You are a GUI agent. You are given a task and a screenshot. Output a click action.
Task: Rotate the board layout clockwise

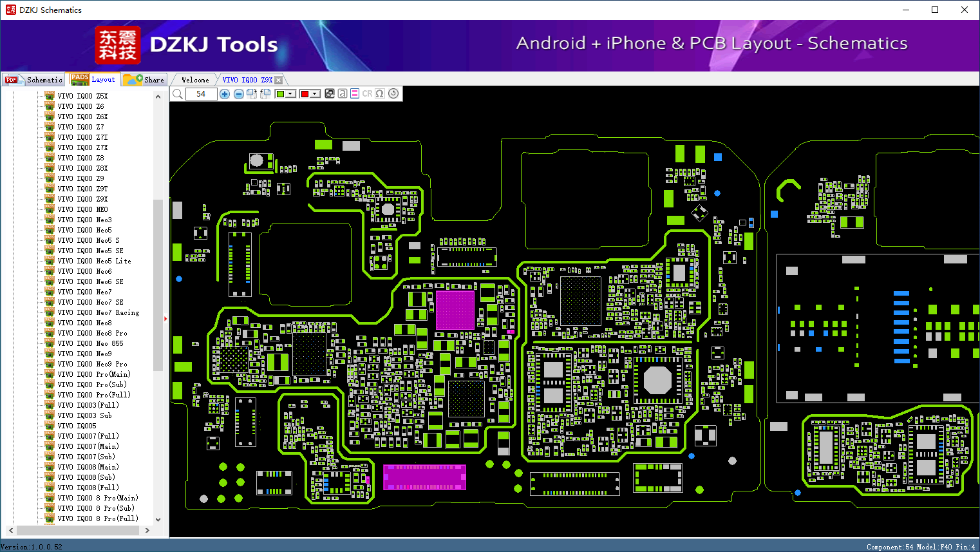pos(252,94)
